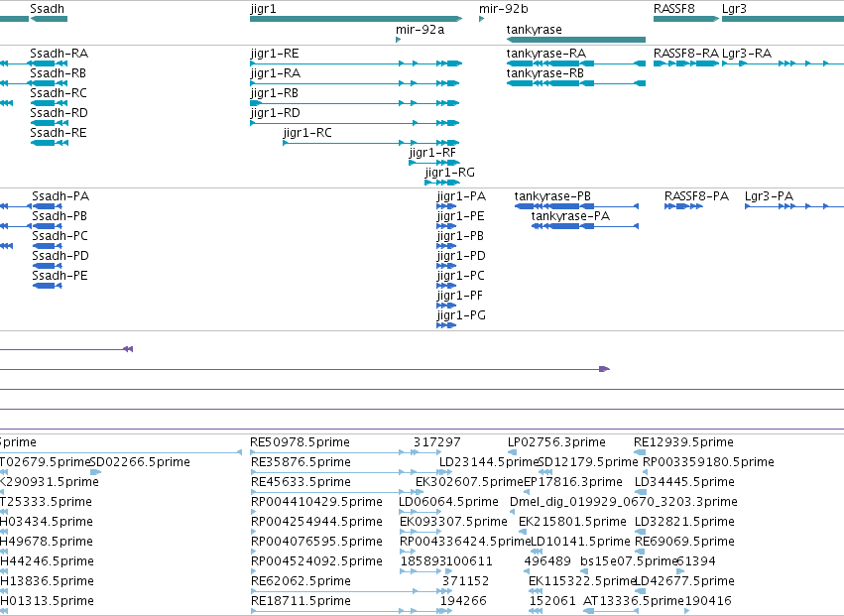Image resolution: width=844 pixels, height=616 pixels.
Task: Select EST EK093307.5prime
Action: point(453,522)
